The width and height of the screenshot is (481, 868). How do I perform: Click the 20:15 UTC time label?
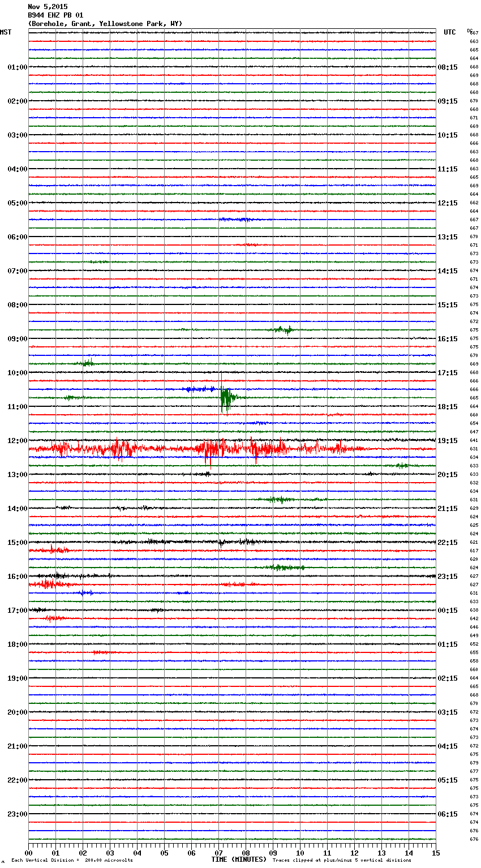[x=448, y=475]
